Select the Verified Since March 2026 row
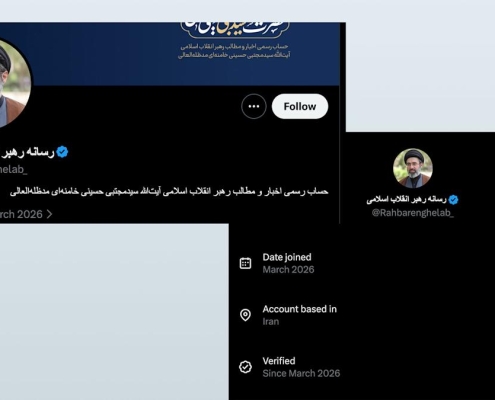Viewport: 495px width, 400px height. tap(289, 367)
